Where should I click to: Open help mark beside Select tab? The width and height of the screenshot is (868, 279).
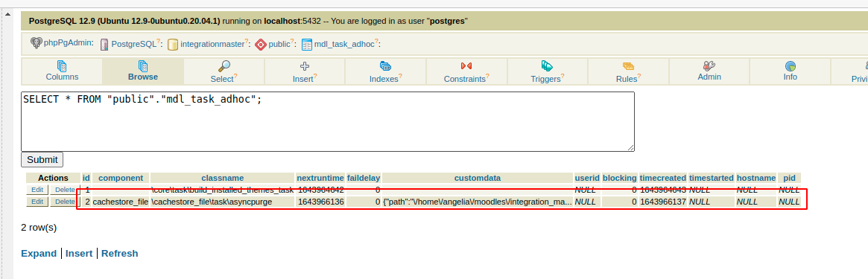tap(236, 76)
